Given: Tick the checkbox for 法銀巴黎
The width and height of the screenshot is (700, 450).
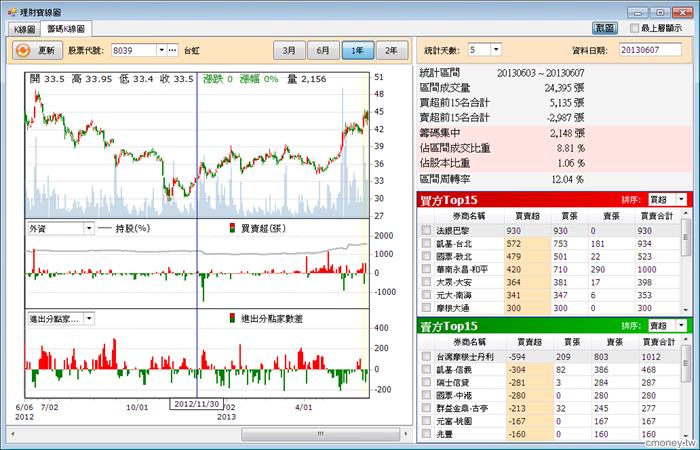Looking at the screenshot, I should click(x=427, y=230).
